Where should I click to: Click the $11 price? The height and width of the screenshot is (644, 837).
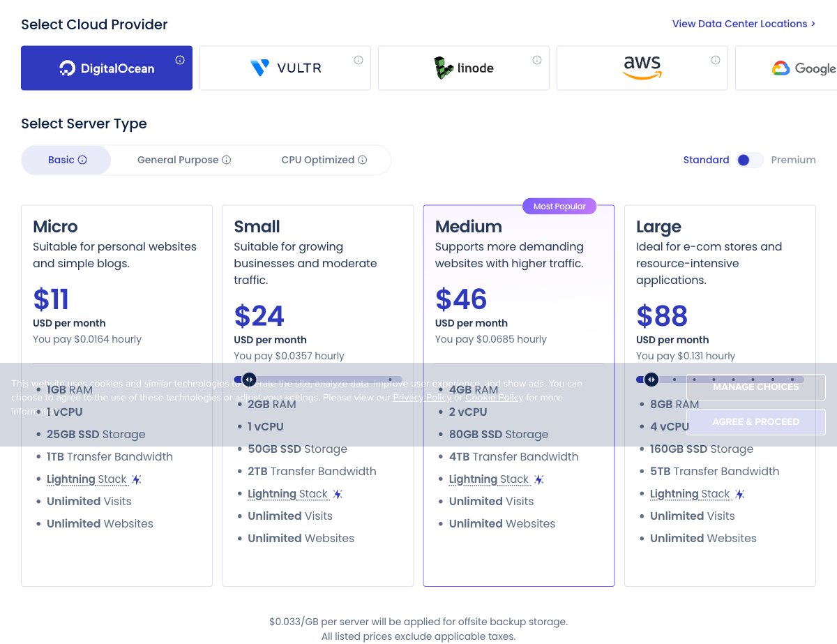(x=51, y=299)
